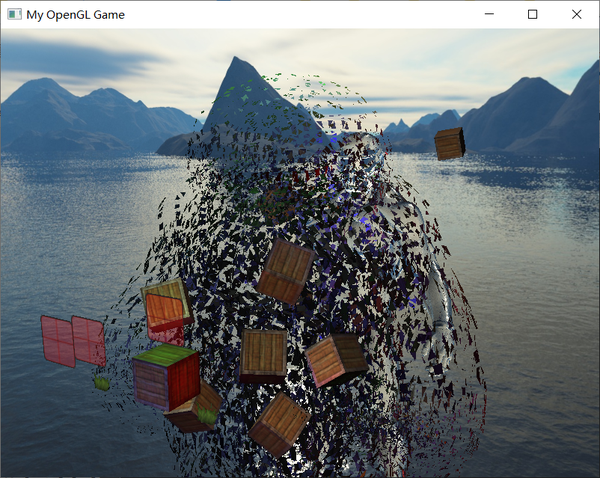Click the wooden crate floating near the mountains
Screen dimensions: 600x478
(x=450, y=144)
